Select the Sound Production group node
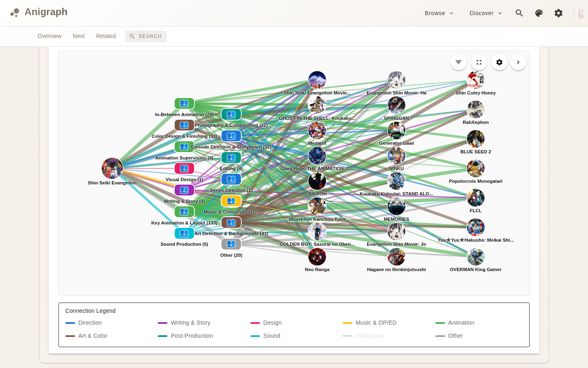 coord(184,233)
